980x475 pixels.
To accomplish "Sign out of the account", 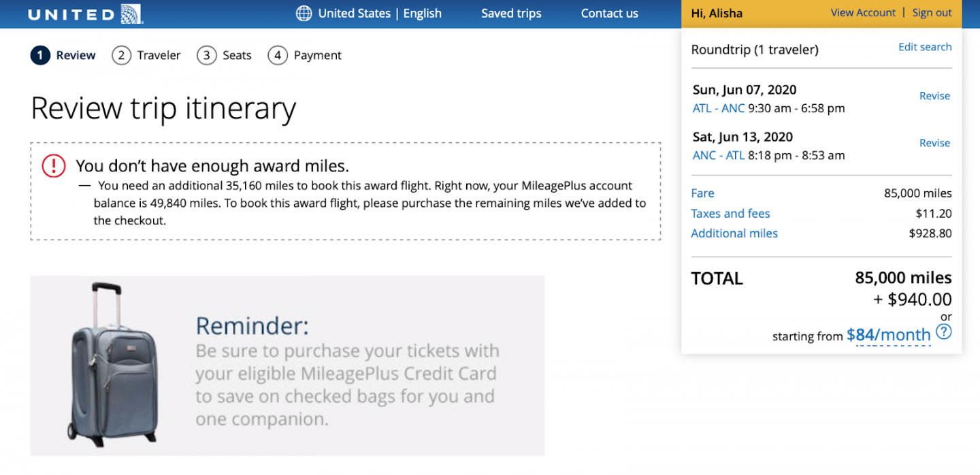I will point(932,13).
